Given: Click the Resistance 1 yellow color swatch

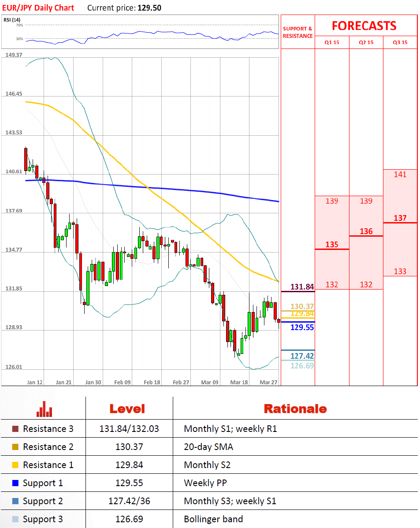Looking at the screenshot, I should (x=15, y=465).
